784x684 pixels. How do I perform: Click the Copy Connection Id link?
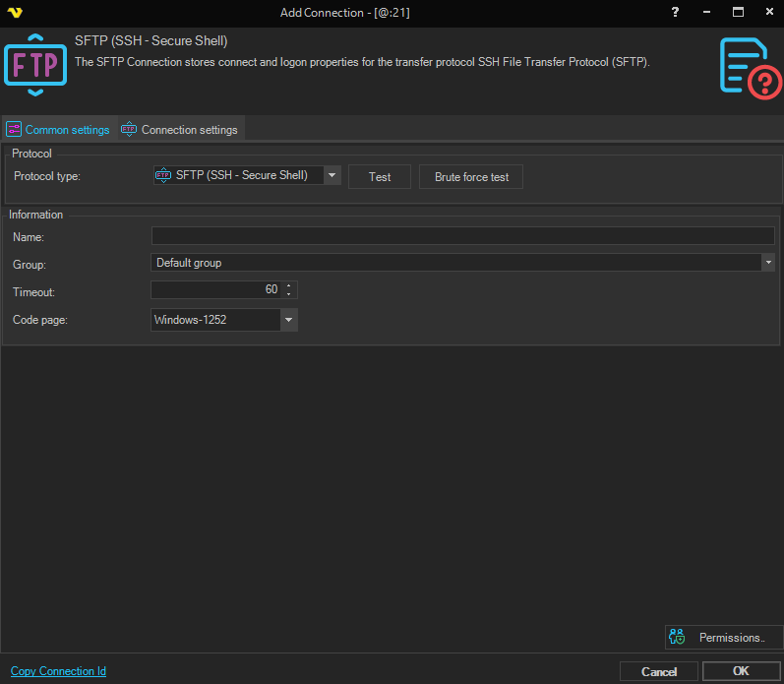pyautogui.click(x=58, y=671)
